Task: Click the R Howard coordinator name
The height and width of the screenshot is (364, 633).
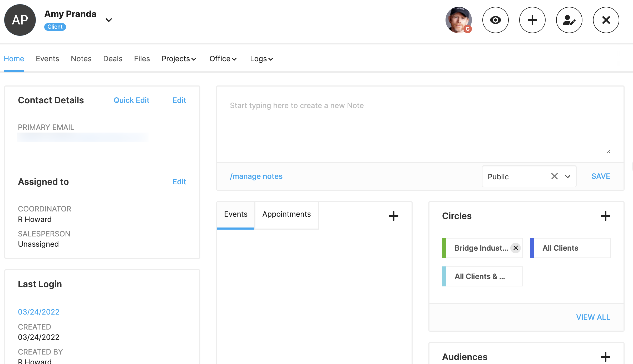Action: pos(35,219)
